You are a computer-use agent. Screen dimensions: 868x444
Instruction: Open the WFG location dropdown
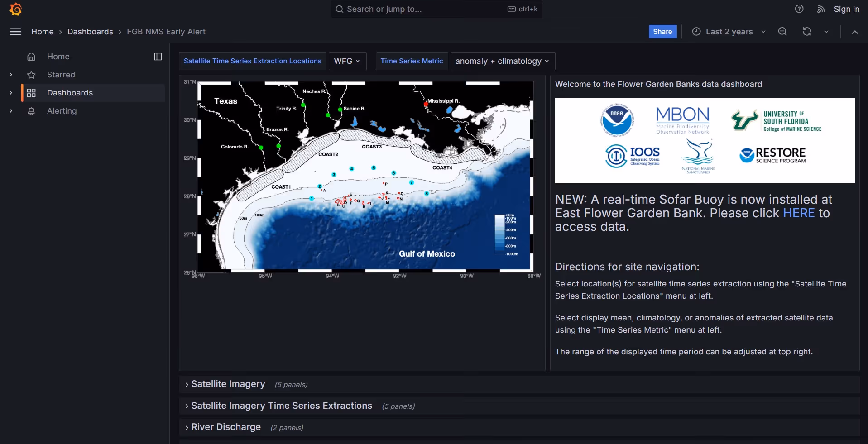(347, 61)
